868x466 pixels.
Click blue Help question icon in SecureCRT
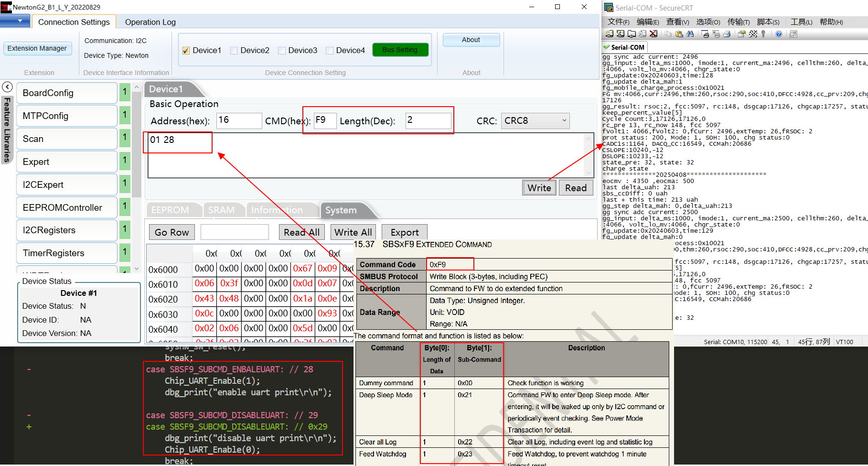pos(779,34)
